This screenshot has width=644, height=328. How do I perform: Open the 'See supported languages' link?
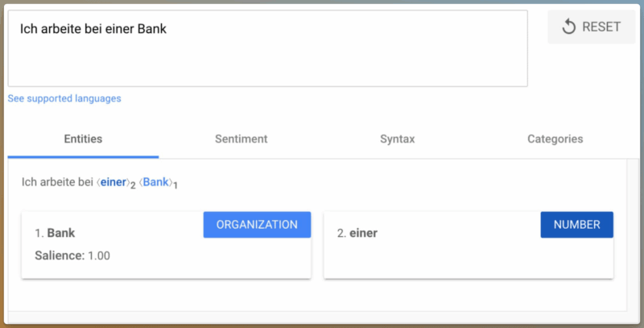(x=64, y=98)
